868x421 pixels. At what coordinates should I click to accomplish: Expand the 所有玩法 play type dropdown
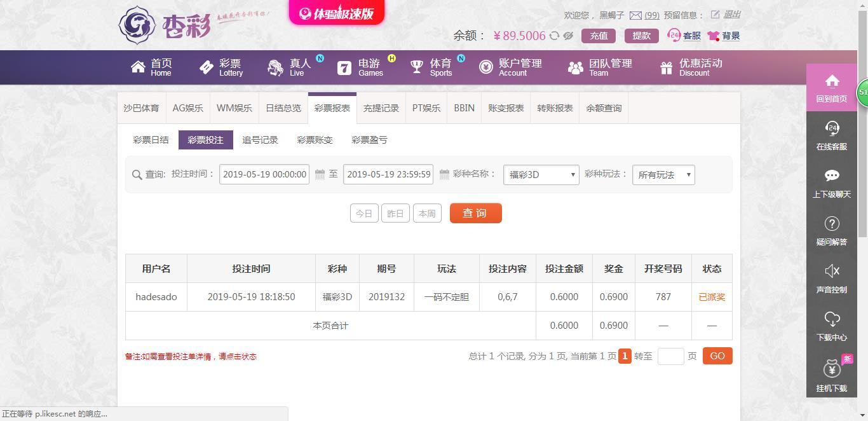[x=663, y=175]
